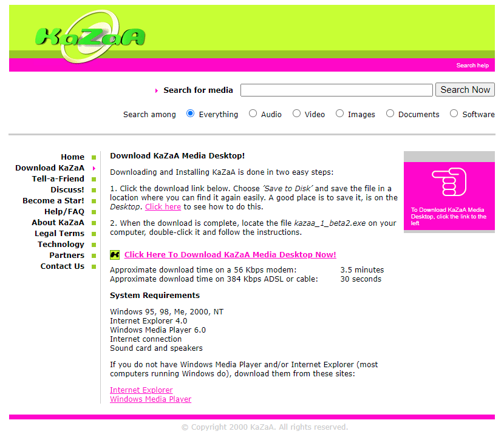The height and width of the screenshot is (437, 504).
Task: Open the Technology page
Action: pyautogui.click(x=61, y=245)
